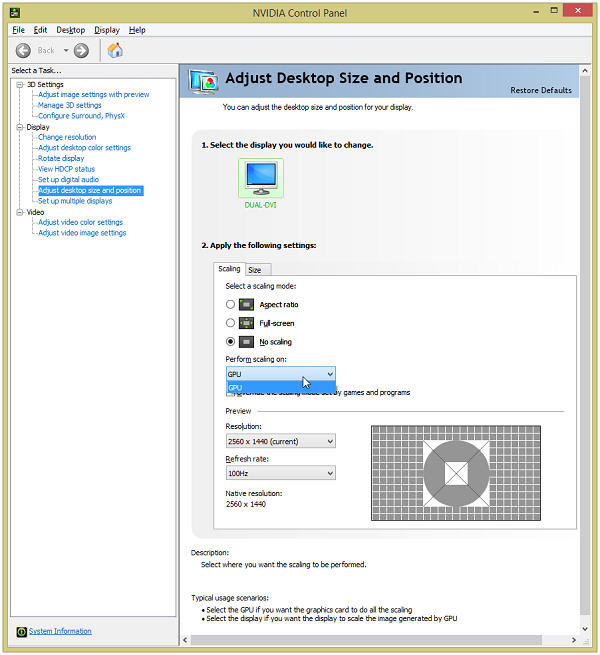Image resolution: width=600 pixels, height=655 pixels.
Task: Click the Full-screen mode icon
Action: click(x=246, y=323)
